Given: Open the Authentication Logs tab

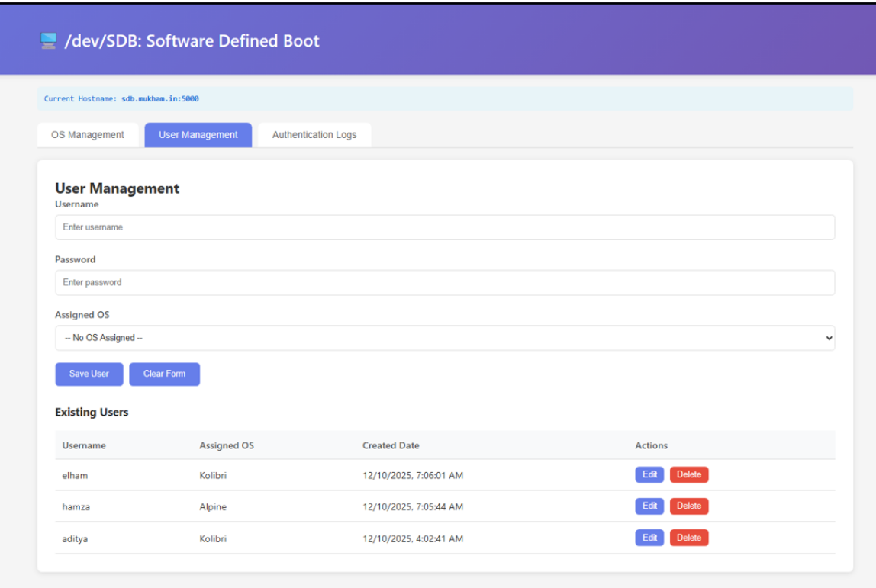Looking at the screenshot, I should [314, 135].
